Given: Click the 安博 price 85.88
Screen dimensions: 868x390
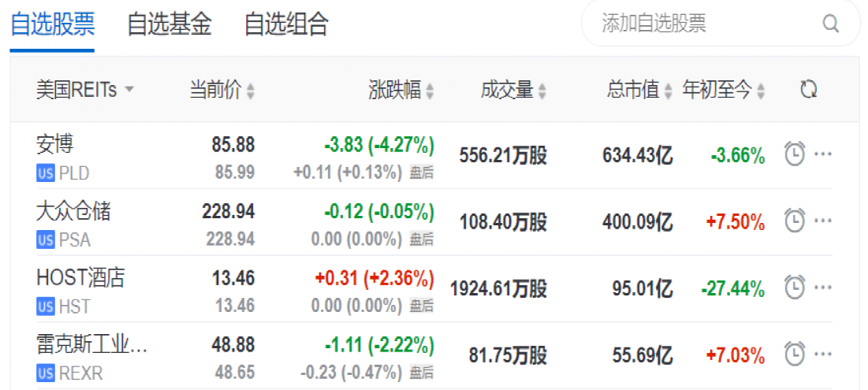Looking at the screenshot, I should 233,145.
